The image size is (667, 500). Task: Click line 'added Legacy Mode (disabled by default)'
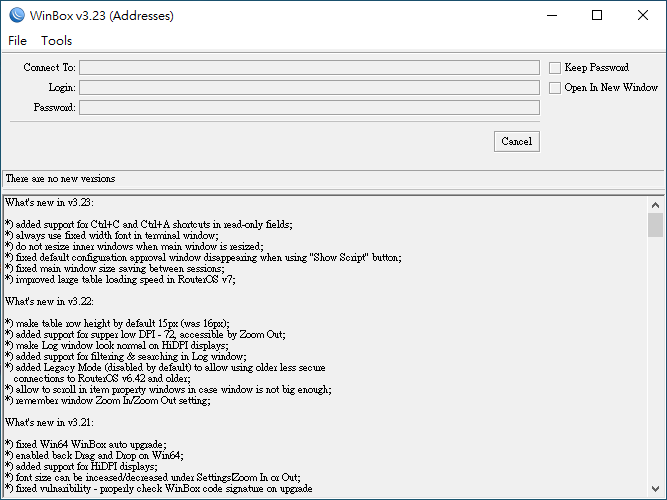click(165, 368)
